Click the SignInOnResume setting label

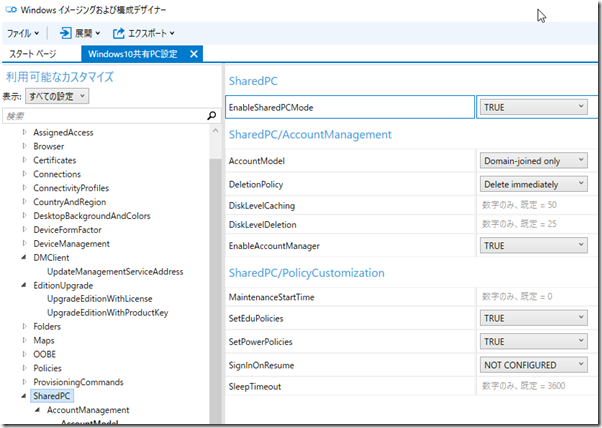pos(261,365)
